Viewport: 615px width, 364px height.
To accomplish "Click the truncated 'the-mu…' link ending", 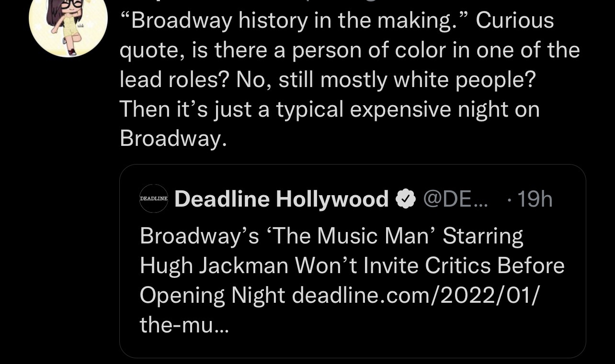I will (x=184, y=325).
